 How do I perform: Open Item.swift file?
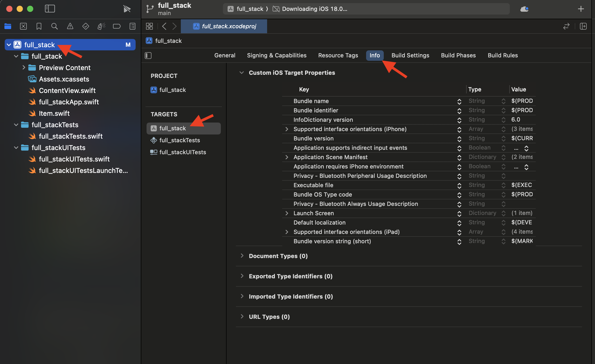(54, 113)
